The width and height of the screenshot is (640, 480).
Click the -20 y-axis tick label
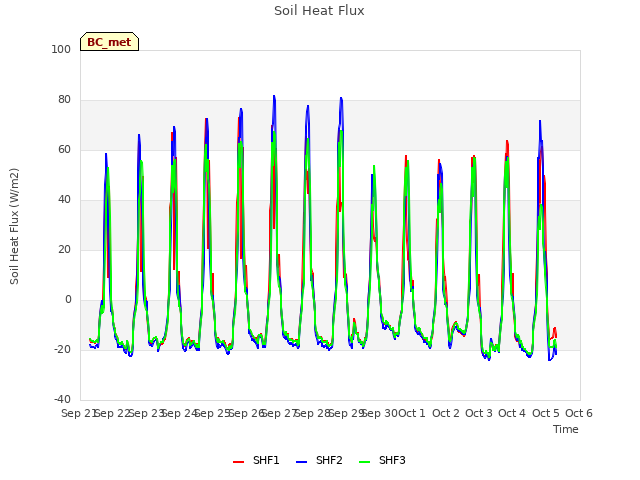pos(62,349)
